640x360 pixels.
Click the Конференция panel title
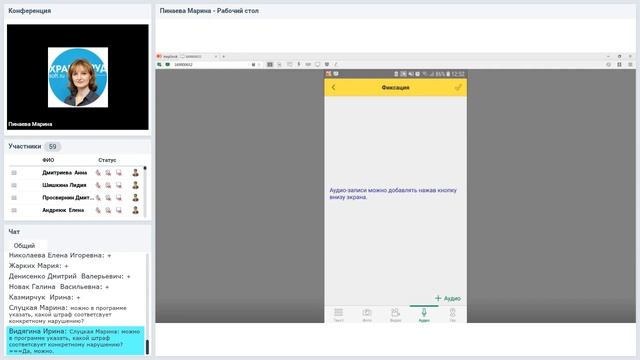(29, 11)
